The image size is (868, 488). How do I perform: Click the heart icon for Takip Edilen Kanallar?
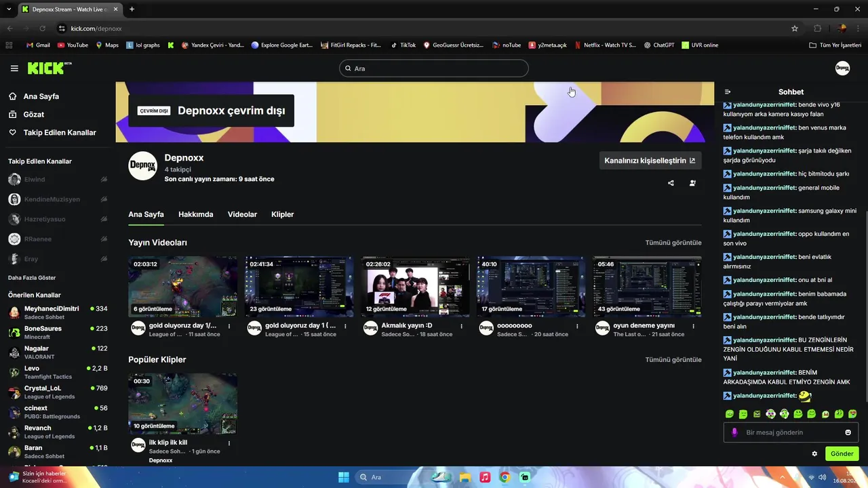pos(13,132)
